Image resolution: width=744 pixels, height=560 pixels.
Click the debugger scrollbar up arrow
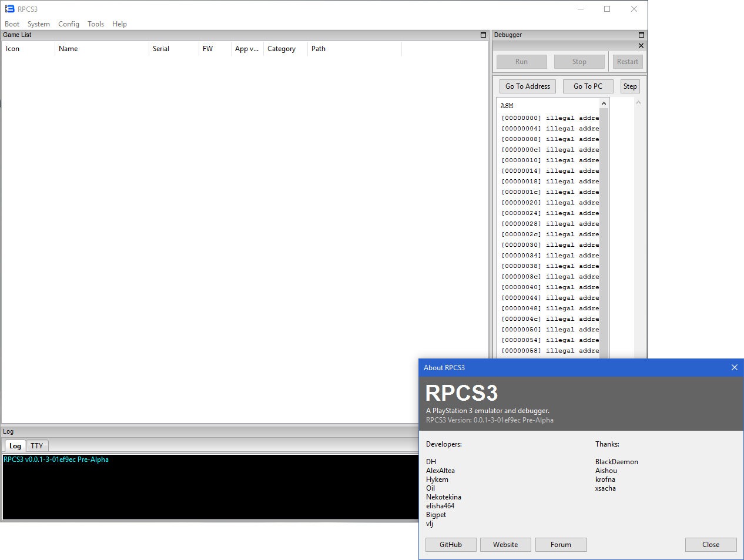tap(604, 102)
